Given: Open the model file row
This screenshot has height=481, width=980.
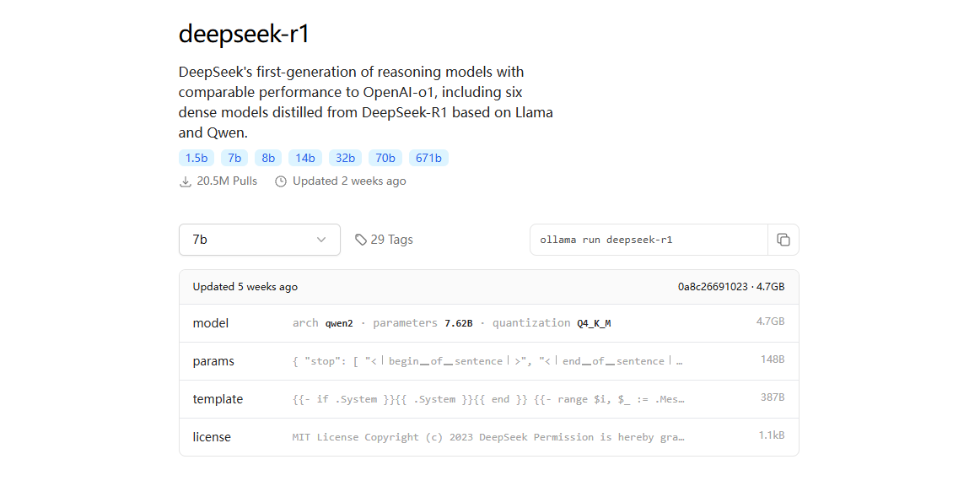Looking at the screenshot, I should (488, 323).
